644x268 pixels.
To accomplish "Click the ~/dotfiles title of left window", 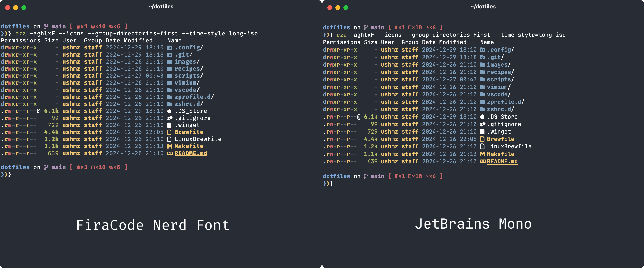I will 161,7.
